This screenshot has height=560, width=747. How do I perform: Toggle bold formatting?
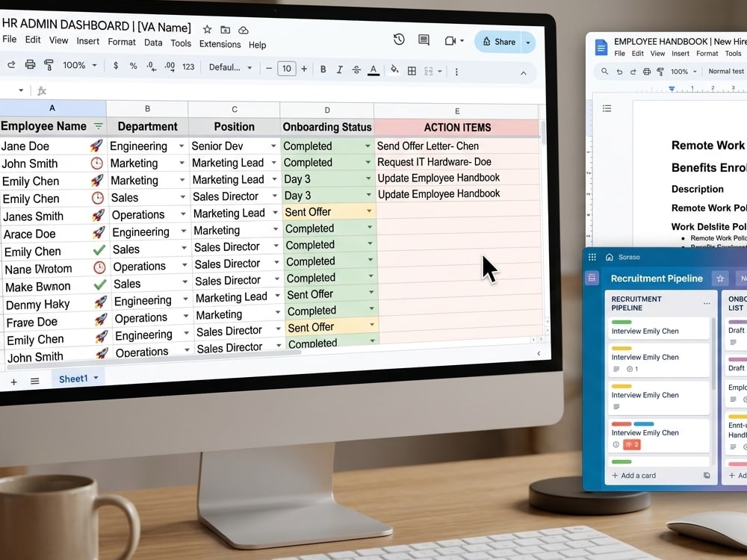point(323,69)
